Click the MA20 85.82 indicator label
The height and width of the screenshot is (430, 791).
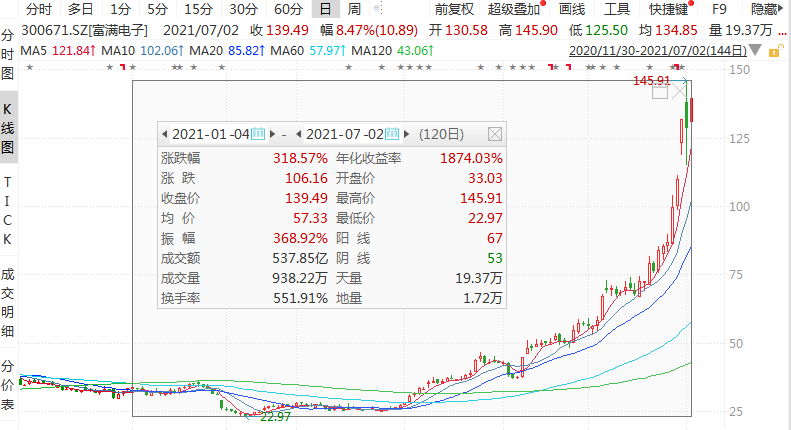[x=227, y=51]
